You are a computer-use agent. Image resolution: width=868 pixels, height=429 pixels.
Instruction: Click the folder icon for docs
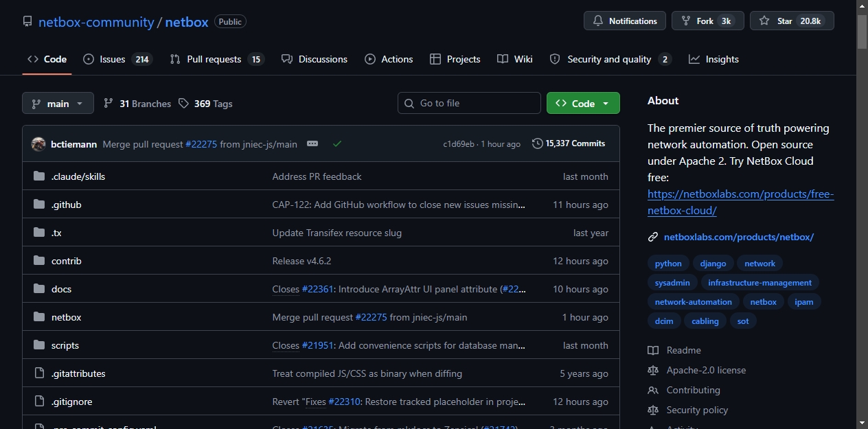click(38, 289)
